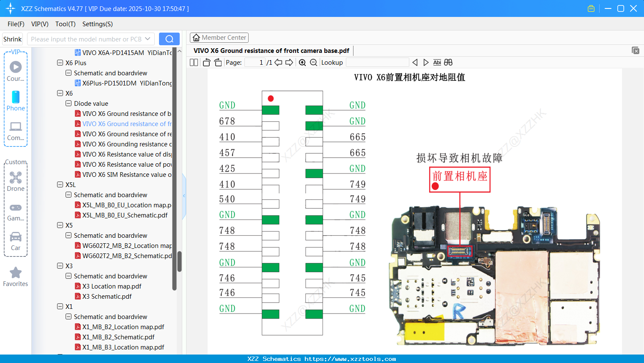The width and height of the screenshot is (644, 363).
Task: Open the Tool(T) menu
Action: [65, 24]
